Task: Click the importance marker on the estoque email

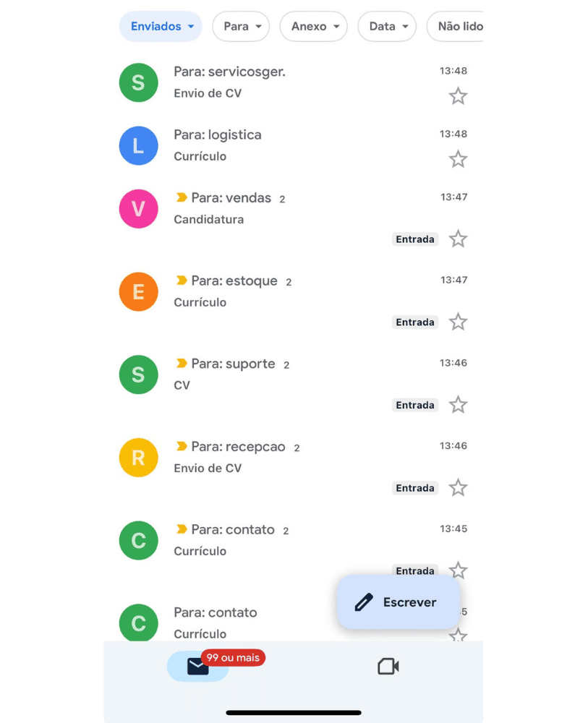Action: 182,281
